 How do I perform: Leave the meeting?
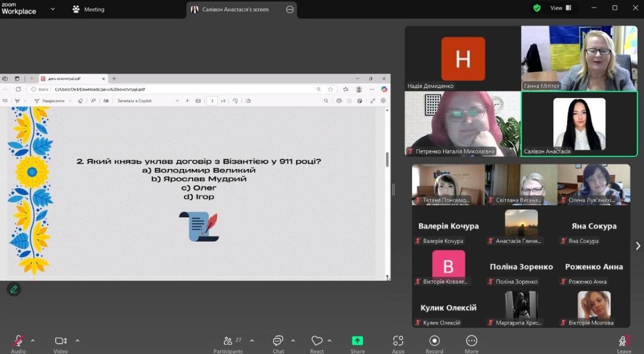click(624, 343)
